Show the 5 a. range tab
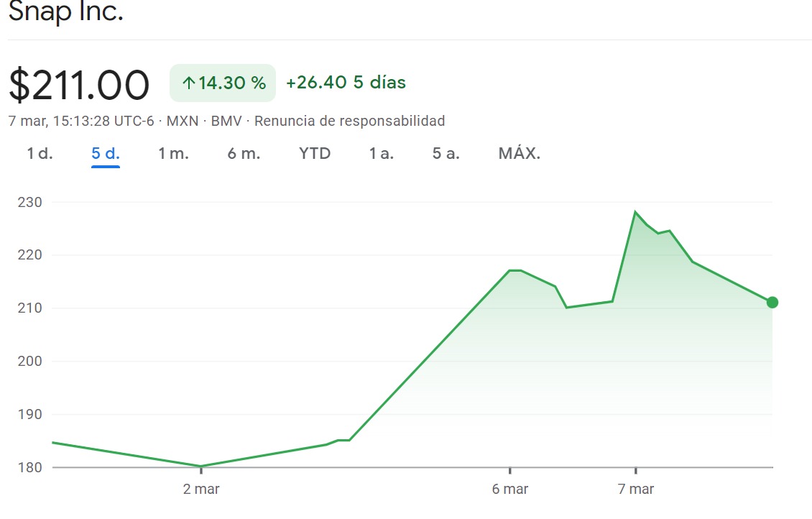 [446, 153]
